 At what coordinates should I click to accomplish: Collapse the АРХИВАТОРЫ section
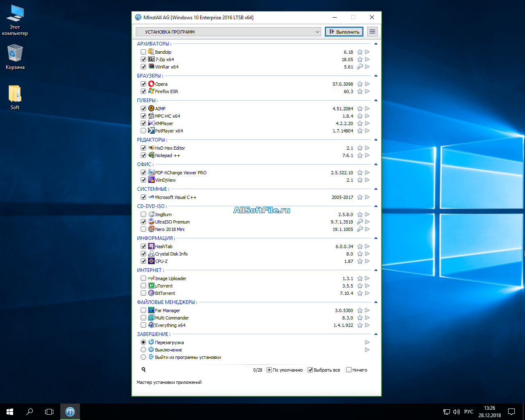[375, 44]
